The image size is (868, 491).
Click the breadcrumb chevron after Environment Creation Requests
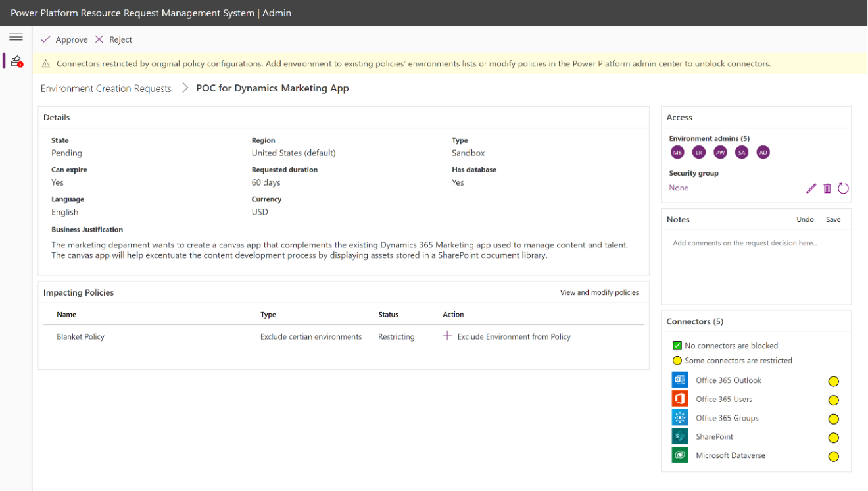185,88
